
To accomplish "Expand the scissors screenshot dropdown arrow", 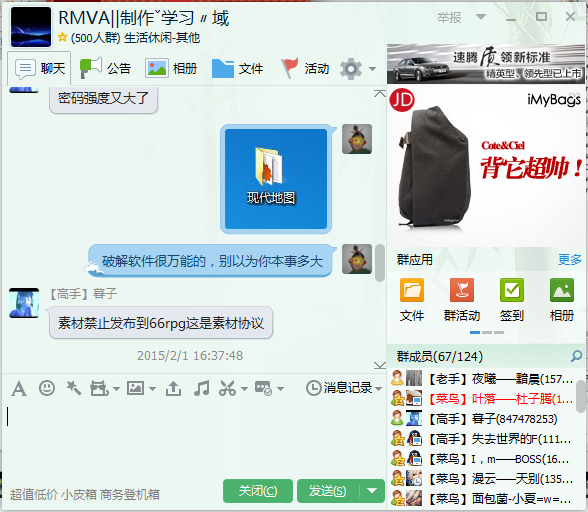I will [244, 389].
